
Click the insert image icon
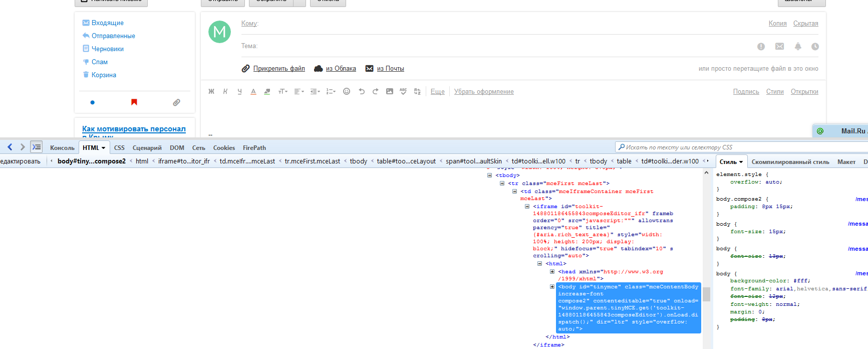(389, 91)
